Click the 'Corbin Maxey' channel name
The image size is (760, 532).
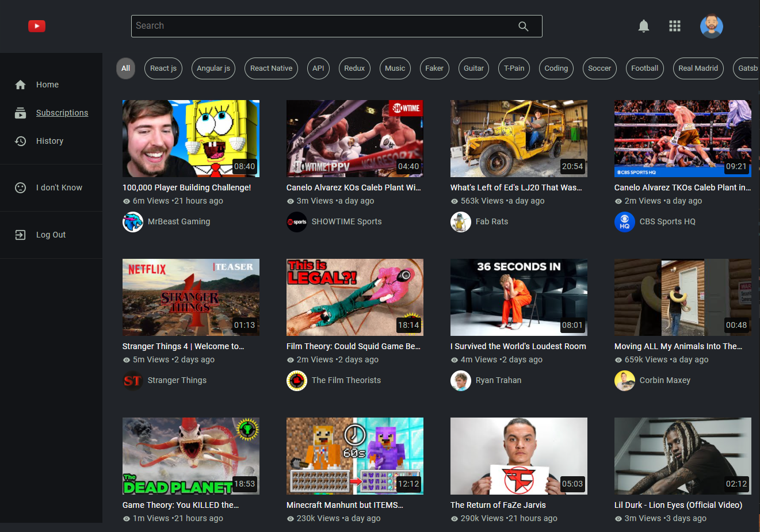click(x=665, y=380)
